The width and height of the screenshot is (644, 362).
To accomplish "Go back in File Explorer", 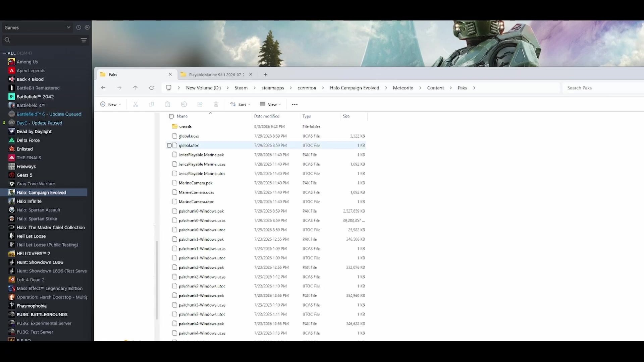I will tap(103, 88).
